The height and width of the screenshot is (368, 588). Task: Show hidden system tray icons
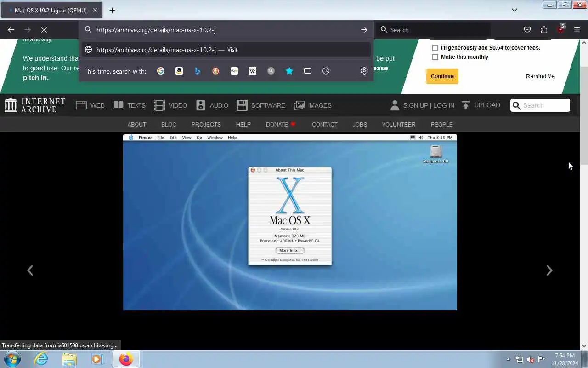(508, 359)
